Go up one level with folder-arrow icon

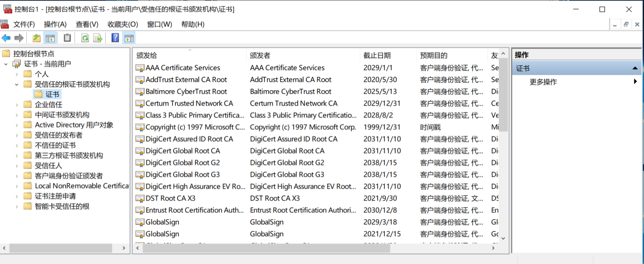[37, 38]
